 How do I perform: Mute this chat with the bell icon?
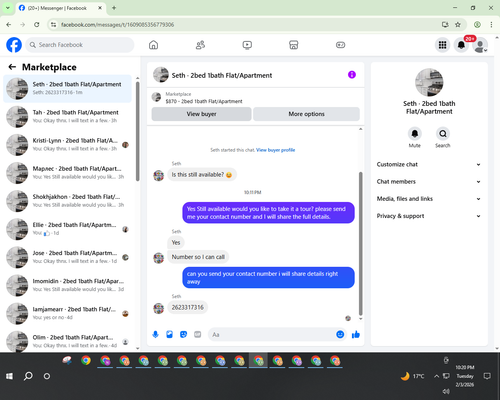pos(415,134)
